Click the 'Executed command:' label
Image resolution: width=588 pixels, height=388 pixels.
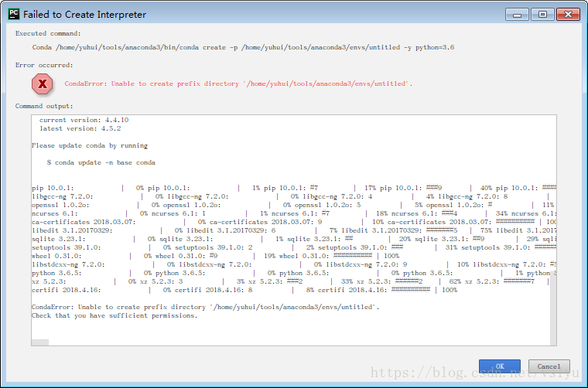[48, 33]
